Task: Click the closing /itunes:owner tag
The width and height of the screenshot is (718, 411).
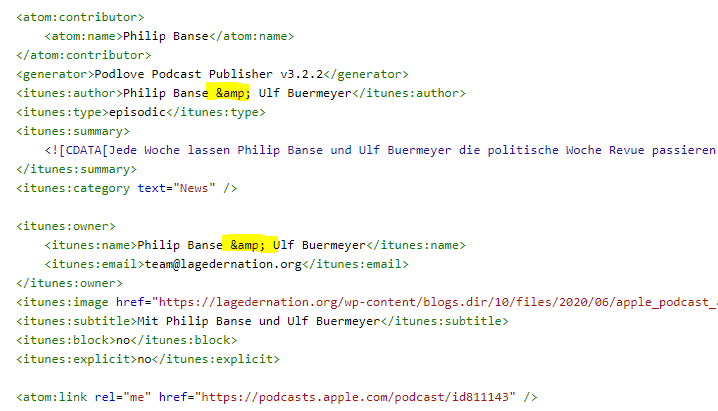Action: [69, 283]
